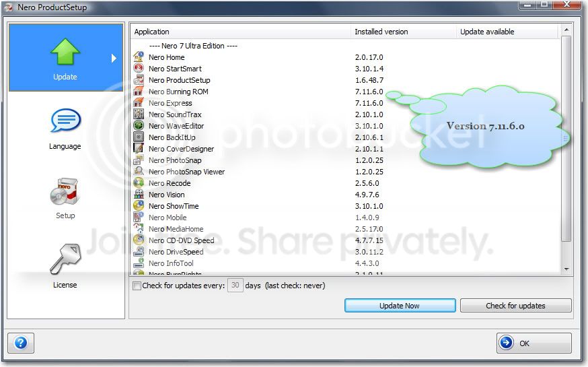Click the Nero StartSmart icon
588x367 pixels.
139,68
